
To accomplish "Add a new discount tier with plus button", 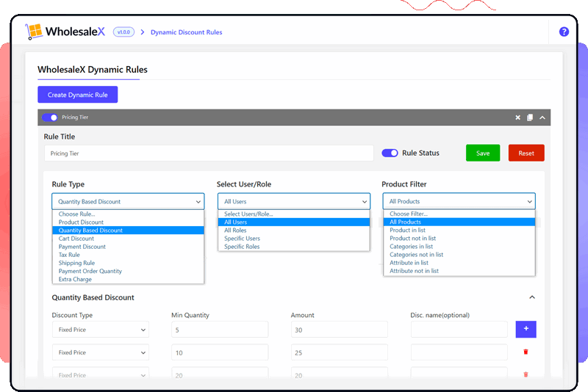I will (526, 329).
